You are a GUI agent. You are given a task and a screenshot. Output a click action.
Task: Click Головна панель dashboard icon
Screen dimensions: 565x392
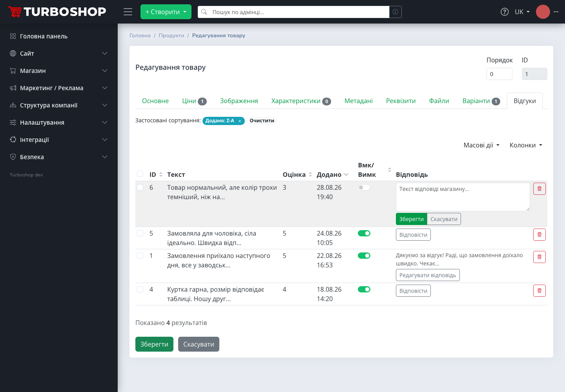pos(13,36)
